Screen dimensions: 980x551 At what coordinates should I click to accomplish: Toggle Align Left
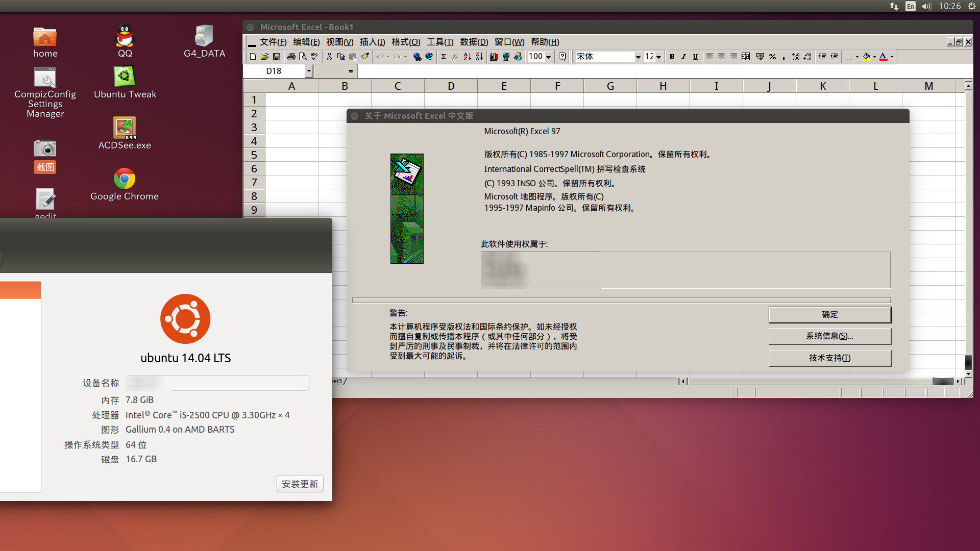pos(709,57)
